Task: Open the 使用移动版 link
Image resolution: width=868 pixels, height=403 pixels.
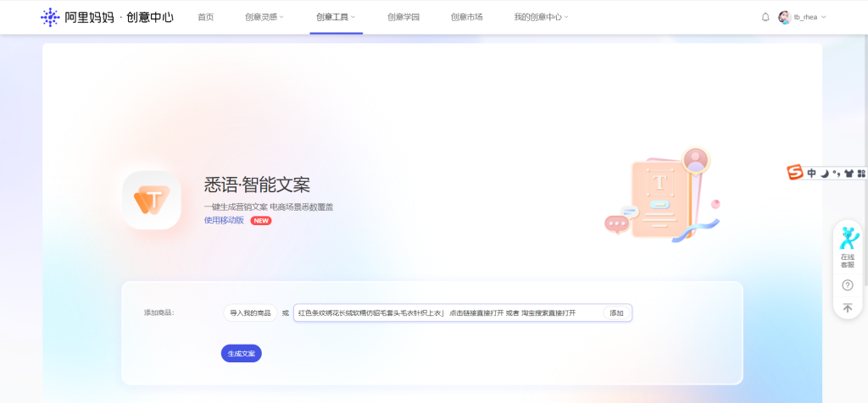Action: pyautogui.click(x=224, y=220)
